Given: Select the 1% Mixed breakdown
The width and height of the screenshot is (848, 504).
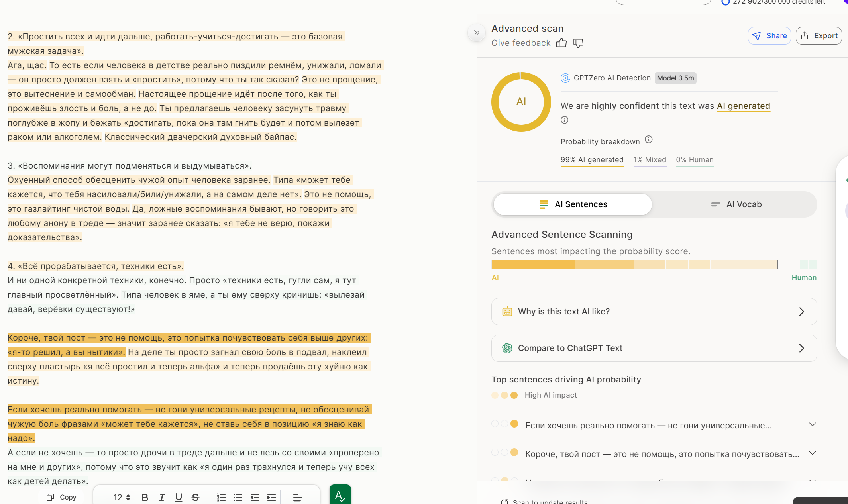Looking at the screenshot, I should pos(650,160).
